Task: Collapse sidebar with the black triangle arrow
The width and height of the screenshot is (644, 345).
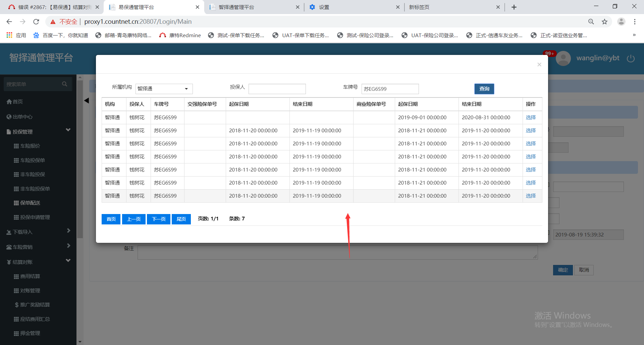Action: 87,100
